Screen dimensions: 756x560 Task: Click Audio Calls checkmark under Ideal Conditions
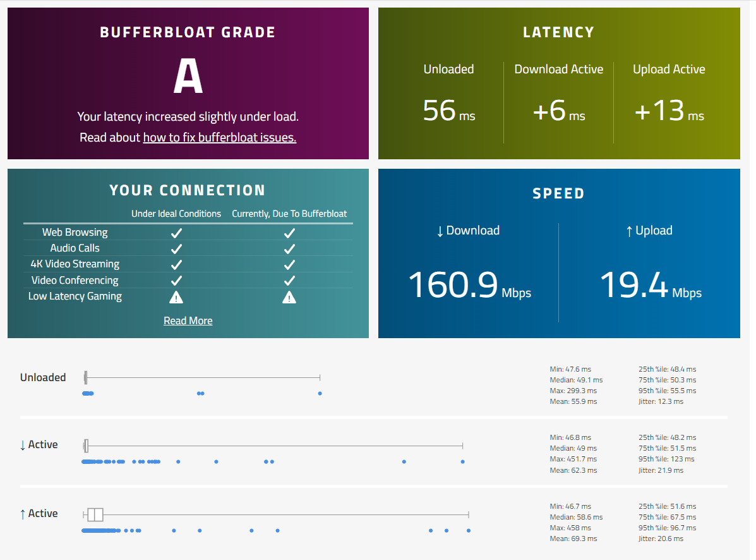[176, 249]
